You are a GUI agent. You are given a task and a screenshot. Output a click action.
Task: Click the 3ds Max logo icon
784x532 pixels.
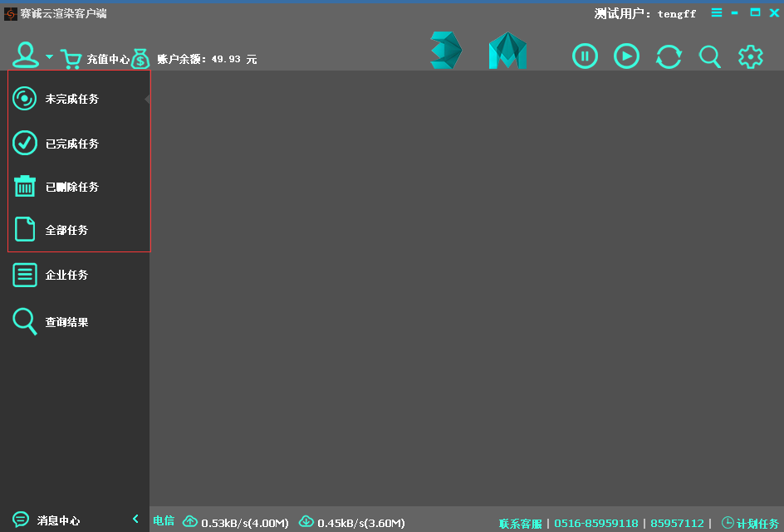coord(446,51)
